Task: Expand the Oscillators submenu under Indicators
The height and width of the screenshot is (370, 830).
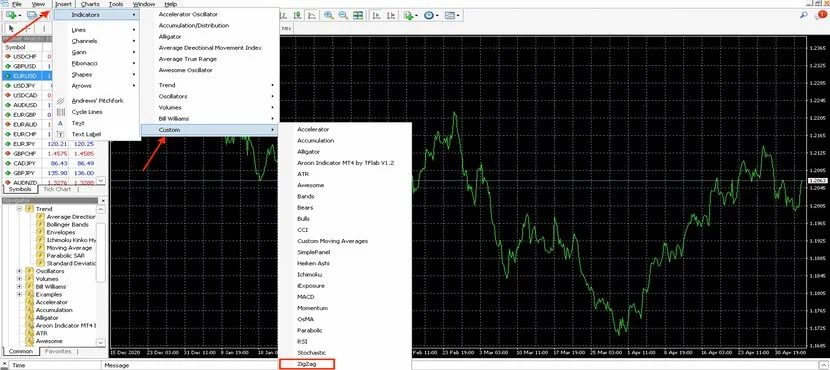Action: [x=209, y=96]
